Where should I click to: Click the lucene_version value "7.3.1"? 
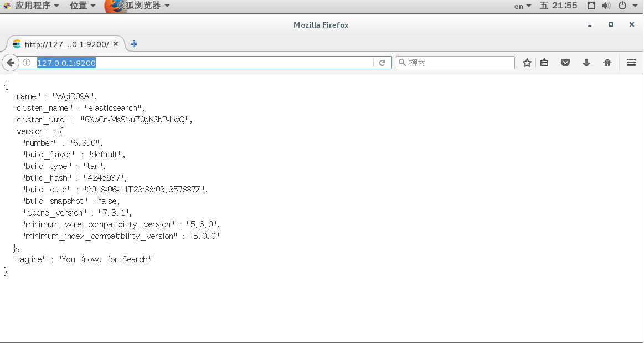tap(114, 213)
